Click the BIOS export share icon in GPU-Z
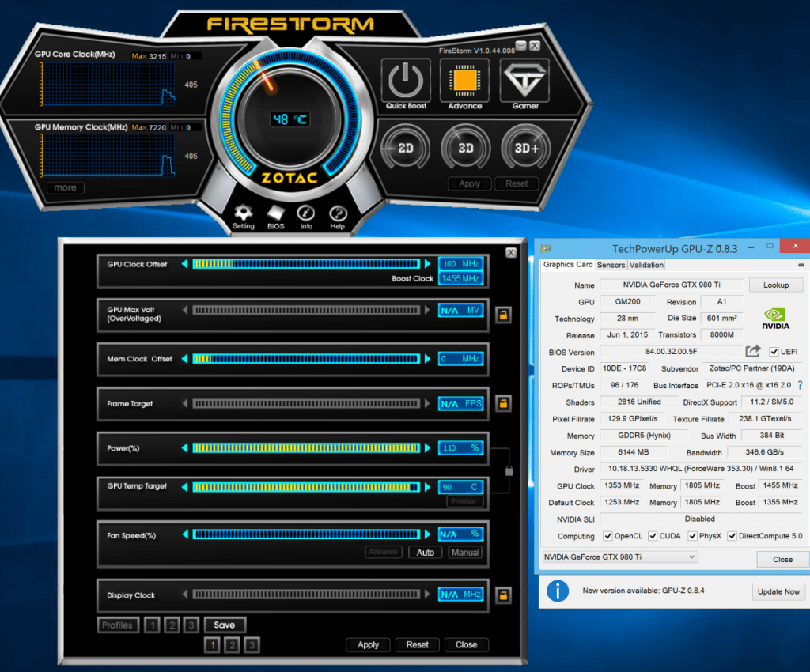The width and height of the screenshot is (810, 672). pos(753,351)
